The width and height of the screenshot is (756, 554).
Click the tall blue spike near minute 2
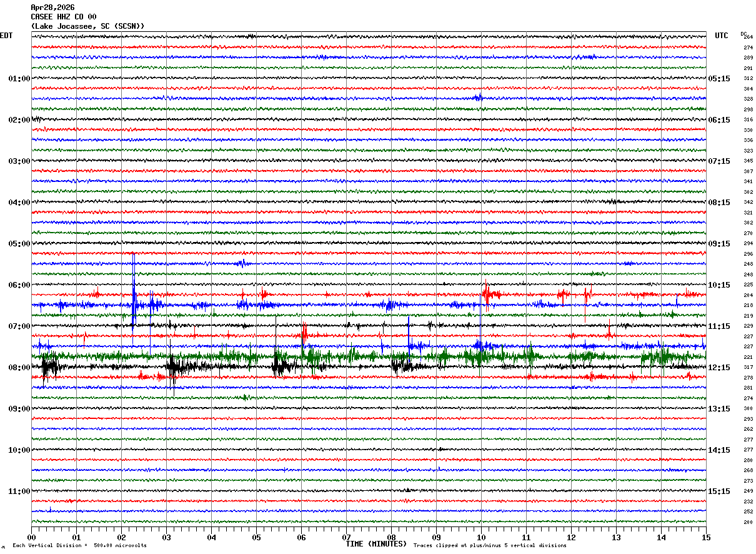point(133,288)
